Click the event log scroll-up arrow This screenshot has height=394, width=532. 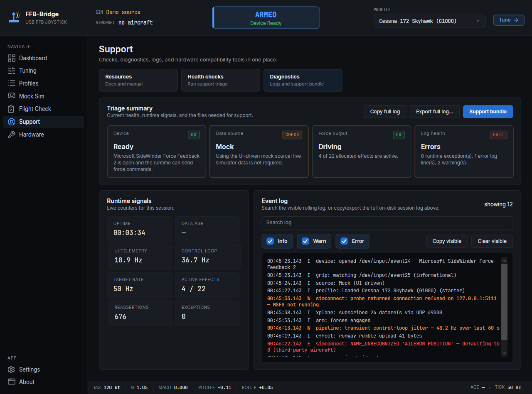tap(505, 261)
